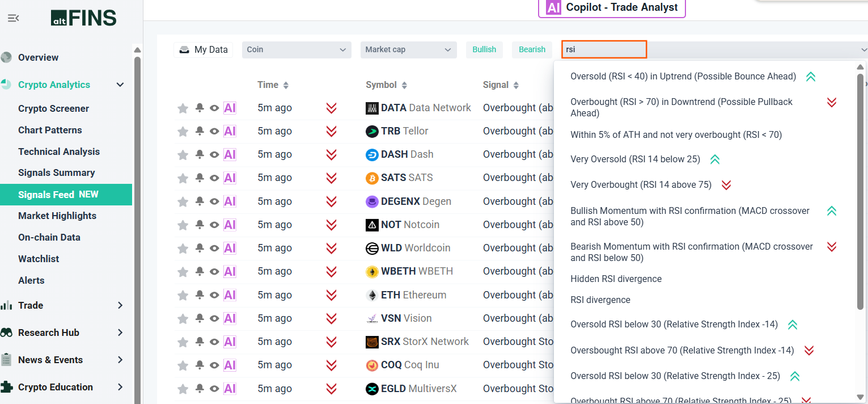Click the Ethereum coin logo icon

pyautogui.click(x=372, y=295)
